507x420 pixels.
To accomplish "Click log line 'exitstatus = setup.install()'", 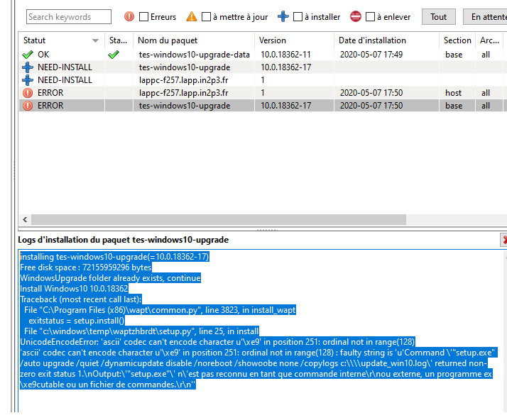I will [76, 321].
